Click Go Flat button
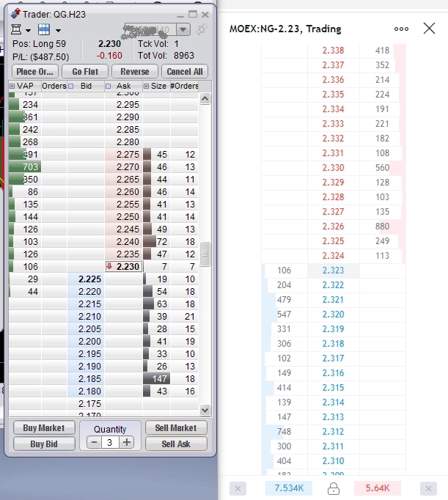The height and width of the screenshot is (500, 448). 85,71
